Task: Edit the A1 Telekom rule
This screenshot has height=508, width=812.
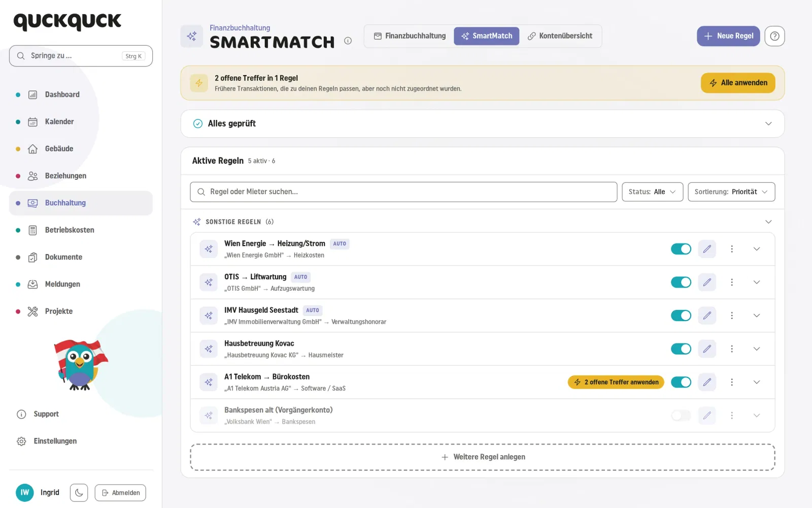Action: click(x=707, y=382)
